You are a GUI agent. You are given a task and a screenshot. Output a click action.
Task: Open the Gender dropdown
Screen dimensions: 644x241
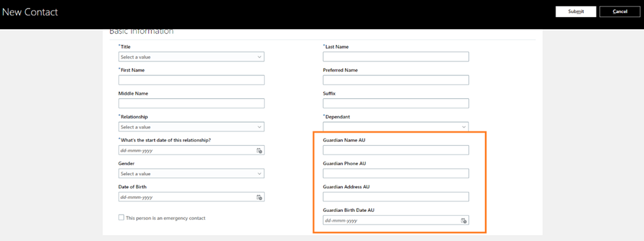coord(192,174)
